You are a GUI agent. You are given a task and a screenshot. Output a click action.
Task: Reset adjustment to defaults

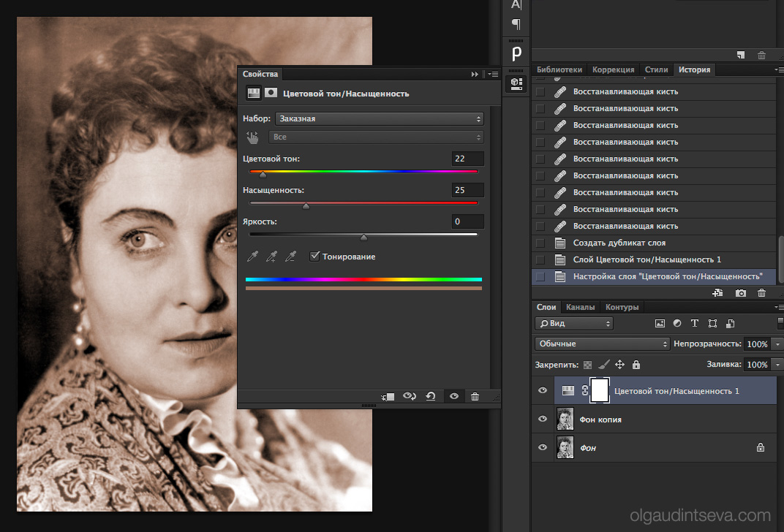(x=431, y=396)
